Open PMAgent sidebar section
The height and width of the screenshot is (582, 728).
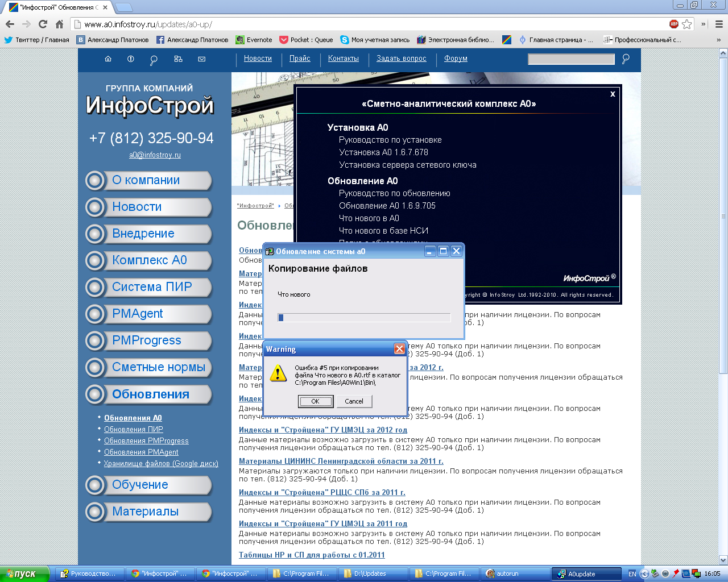pos(149,314)
